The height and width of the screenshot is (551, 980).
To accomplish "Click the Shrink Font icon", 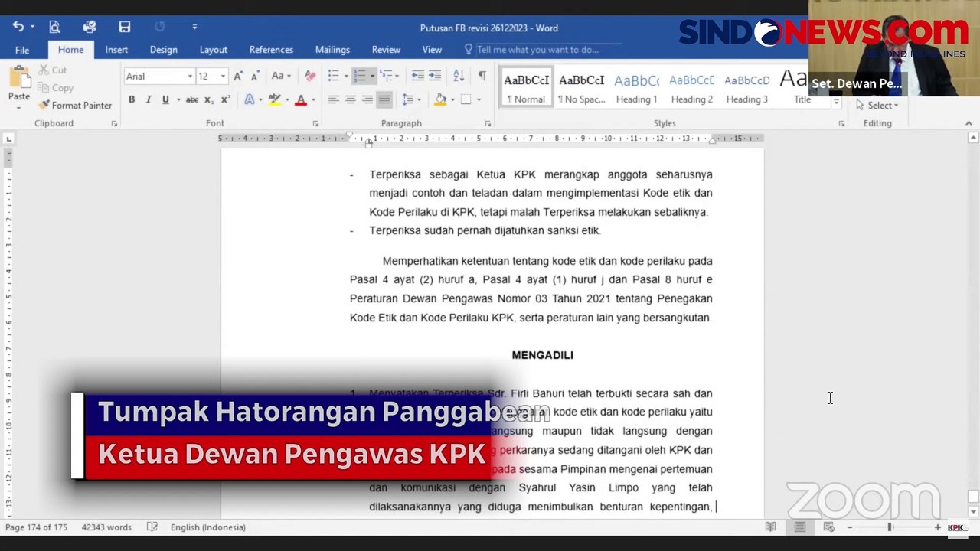I will 254,76.
